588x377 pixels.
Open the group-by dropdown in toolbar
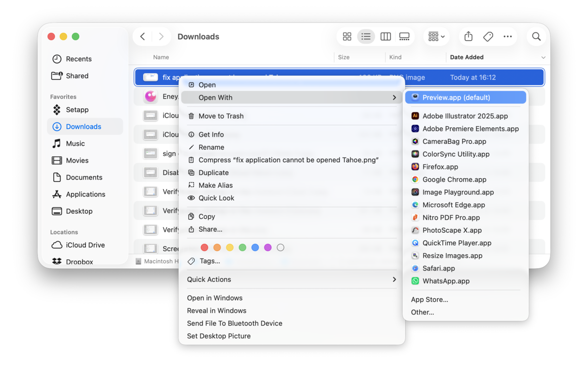pos(436,36)
